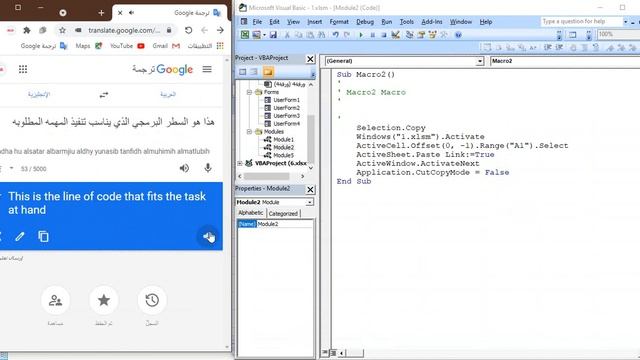Open Chrome extensions puzzle icon

tap(27, 30)
